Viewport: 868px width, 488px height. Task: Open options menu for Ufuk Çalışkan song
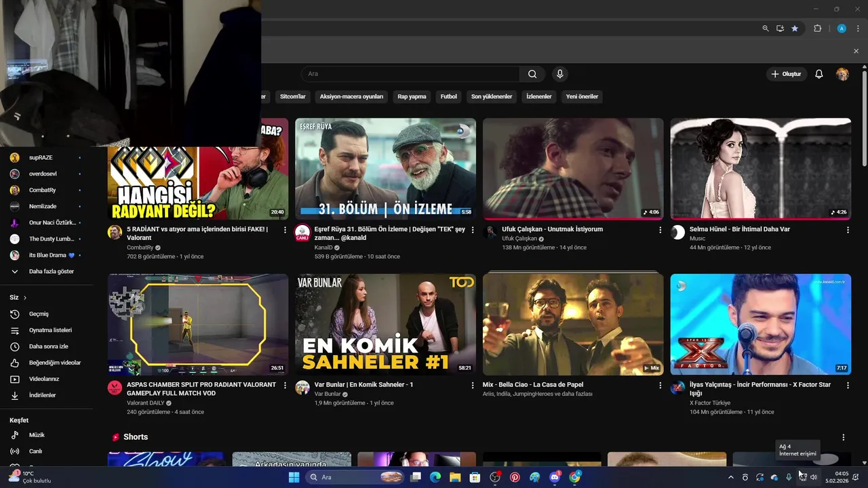click(x=660, y=230)
